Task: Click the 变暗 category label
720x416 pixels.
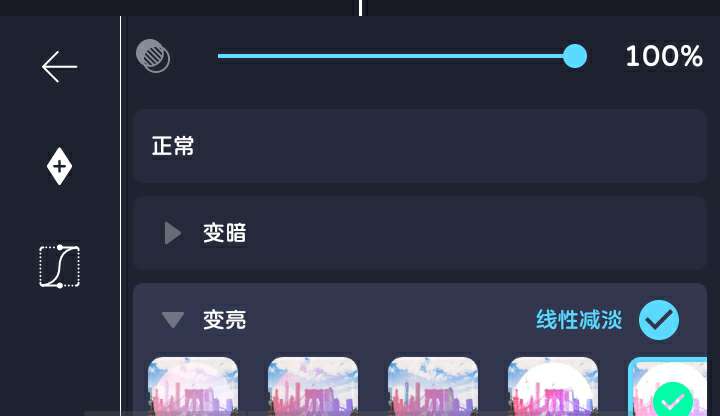Action: [x=225, y=233]
